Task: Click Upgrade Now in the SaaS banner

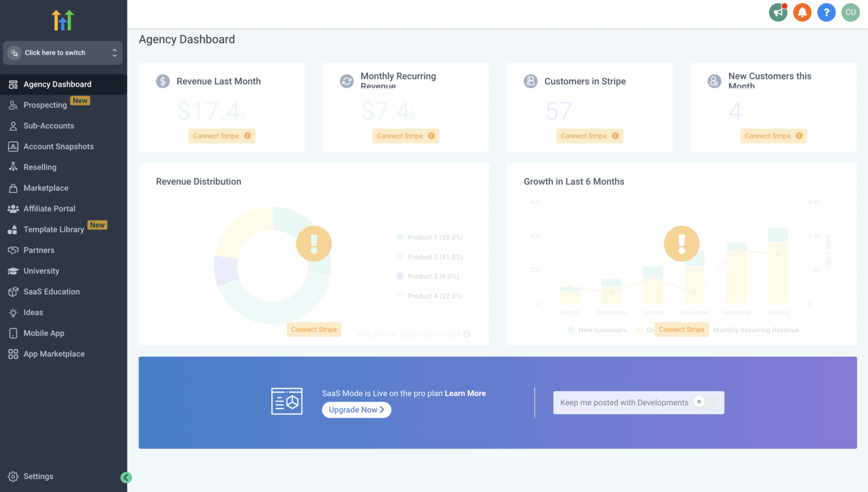Action: click(x=356, y=409)
